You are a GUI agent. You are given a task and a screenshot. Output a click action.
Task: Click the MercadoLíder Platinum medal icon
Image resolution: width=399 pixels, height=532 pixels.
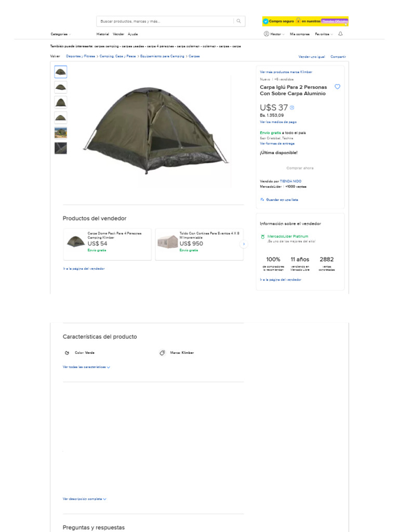pos(263,236)
